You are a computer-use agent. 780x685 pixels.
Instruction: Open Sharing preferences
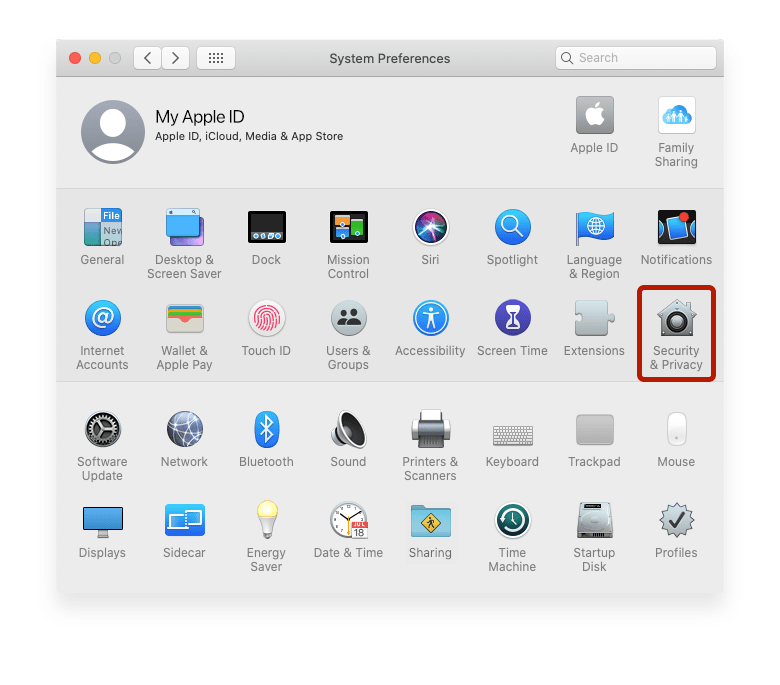tap(431, 520)
